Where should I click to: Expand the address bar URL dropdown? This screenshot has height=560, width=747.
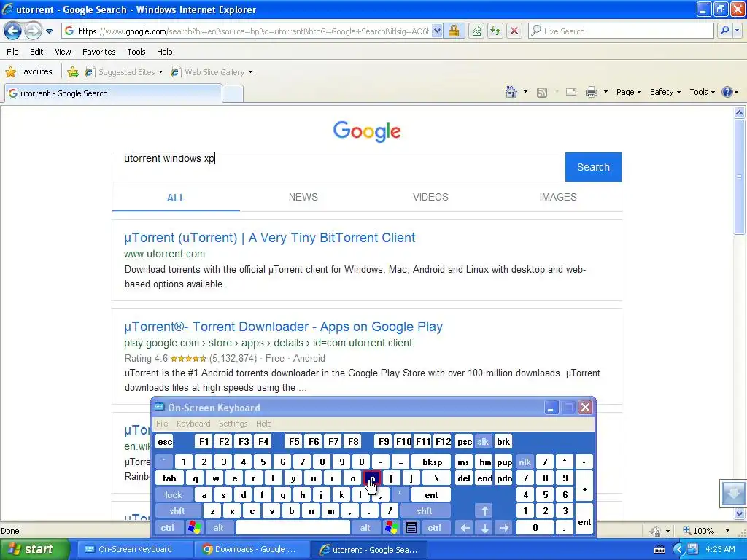pyautogui.click(x=437, y=31)
